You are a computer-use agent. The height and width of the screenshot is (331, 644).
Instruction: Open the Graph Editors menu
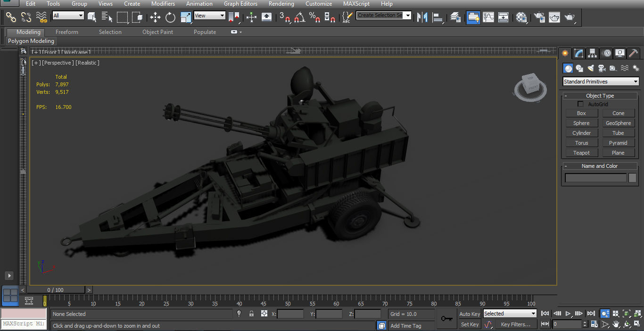tap(240, 4)
